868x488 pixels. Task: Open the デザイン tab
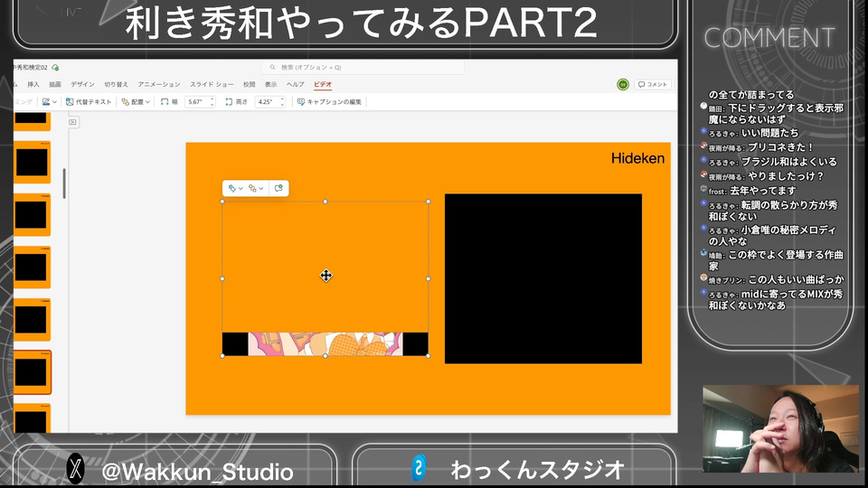click(82, 85)
